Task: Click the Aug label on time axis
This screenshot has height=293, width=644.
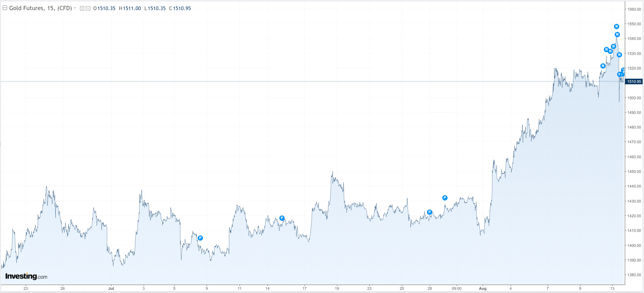Action: pos(482,288)
